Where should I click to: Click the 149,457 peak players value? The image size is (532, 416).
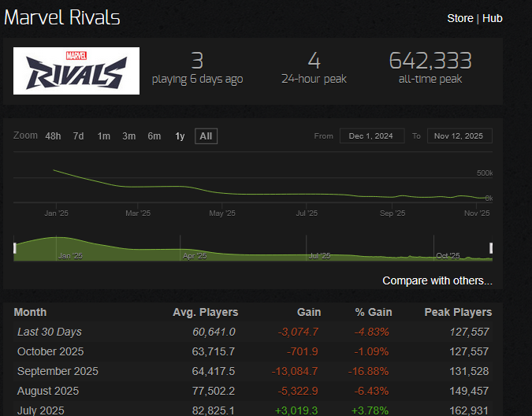click(x=469, y=391)
